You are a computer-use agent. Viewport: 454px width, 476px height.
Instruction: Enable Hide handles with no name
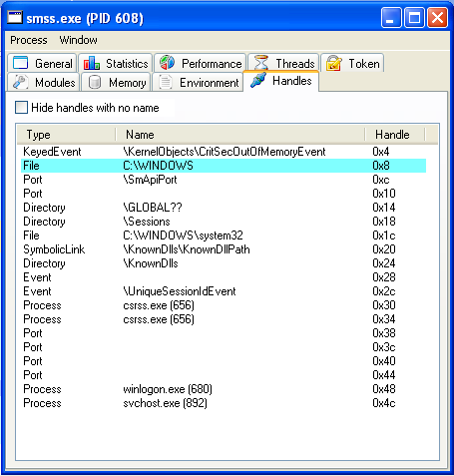(x=21, y=108)
